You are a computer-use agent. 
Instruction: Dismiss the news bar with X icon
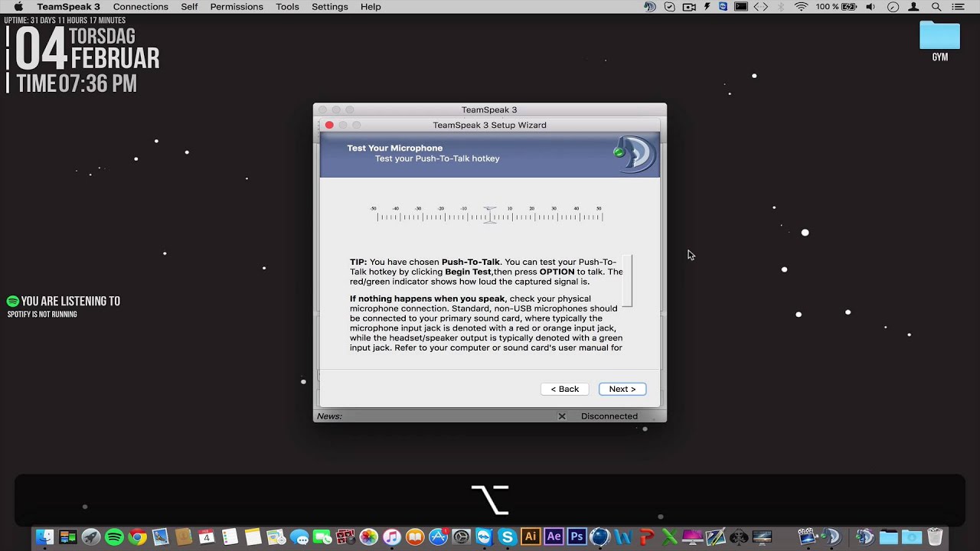point(562,416)
